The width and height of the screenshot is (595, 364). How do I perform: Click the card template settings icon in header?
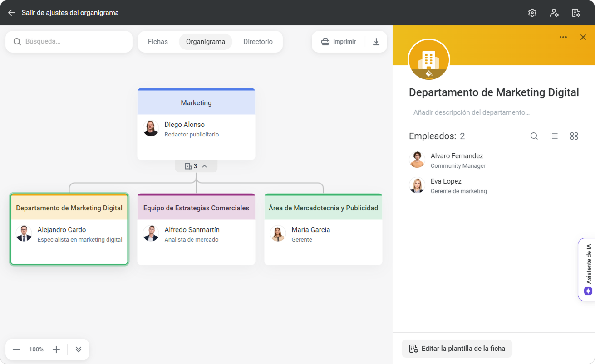pyautogui.click(x=576, y=13)
